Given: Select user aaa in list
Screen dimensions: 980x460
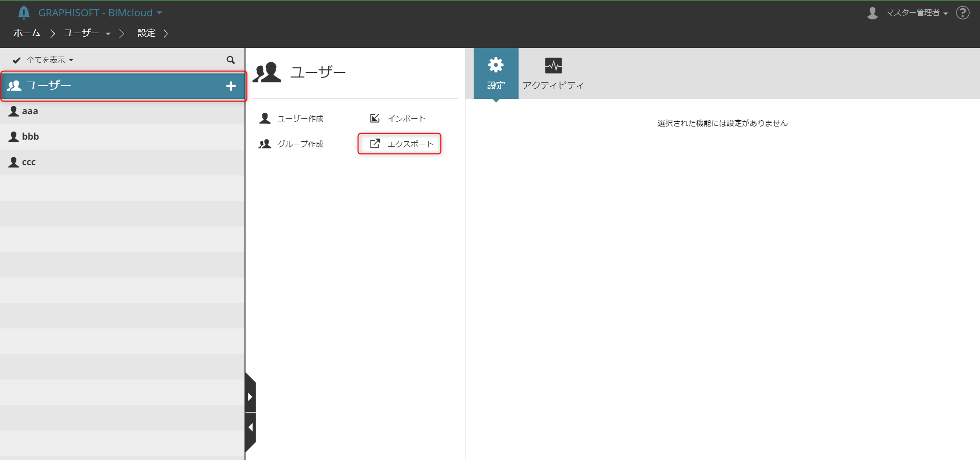Looking at the screenshot, I should coord(122,111).
